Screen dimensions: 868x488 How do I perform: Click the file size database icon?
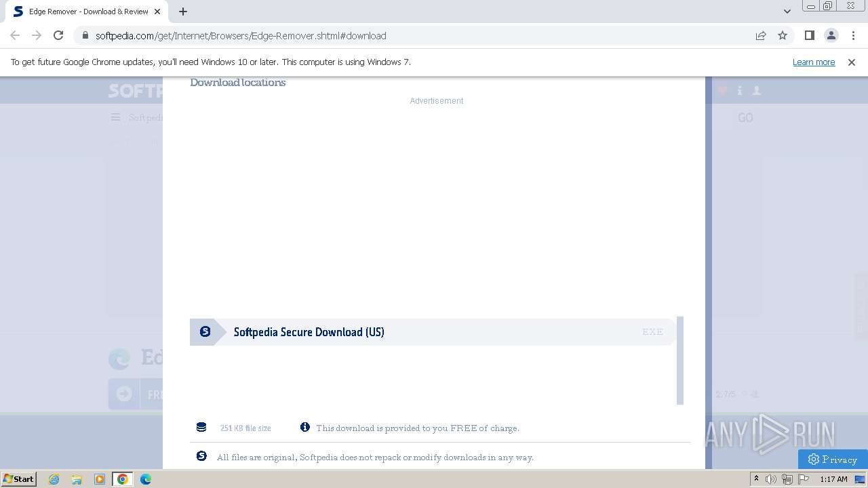(201, 428)
